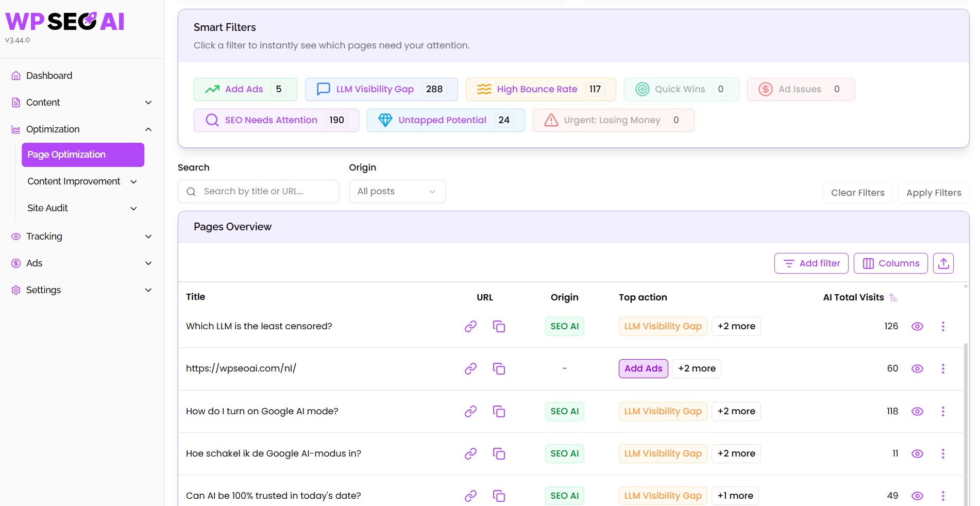Sort by the Title column header
980x506 pixels.
(196, 297)
